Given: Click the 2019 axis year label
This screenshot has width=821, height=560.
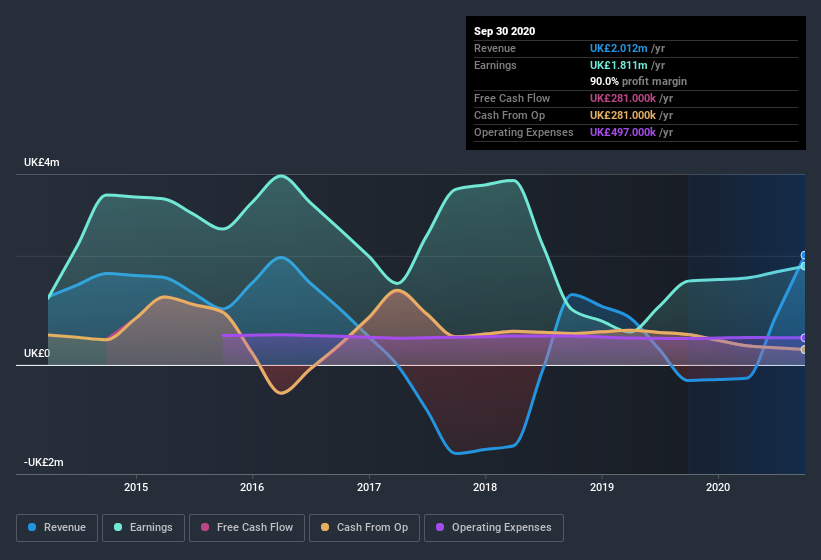Looking at the screenshot, I should [602, 487].
